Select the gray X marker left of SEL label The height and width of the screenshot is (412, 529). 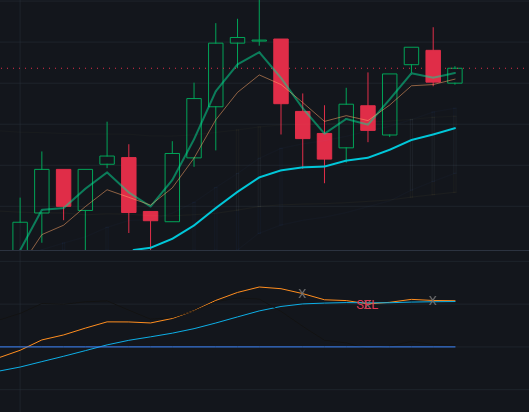(302, 294)
